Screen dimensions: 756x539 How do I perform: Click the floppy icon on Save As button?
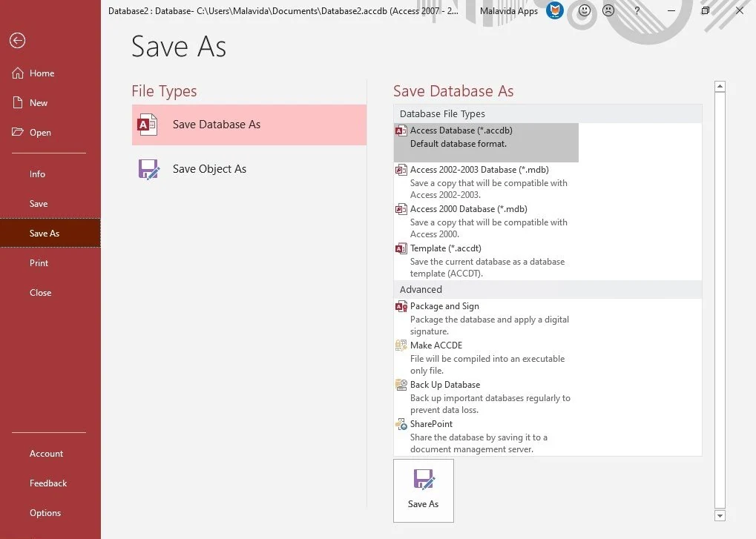424,480
